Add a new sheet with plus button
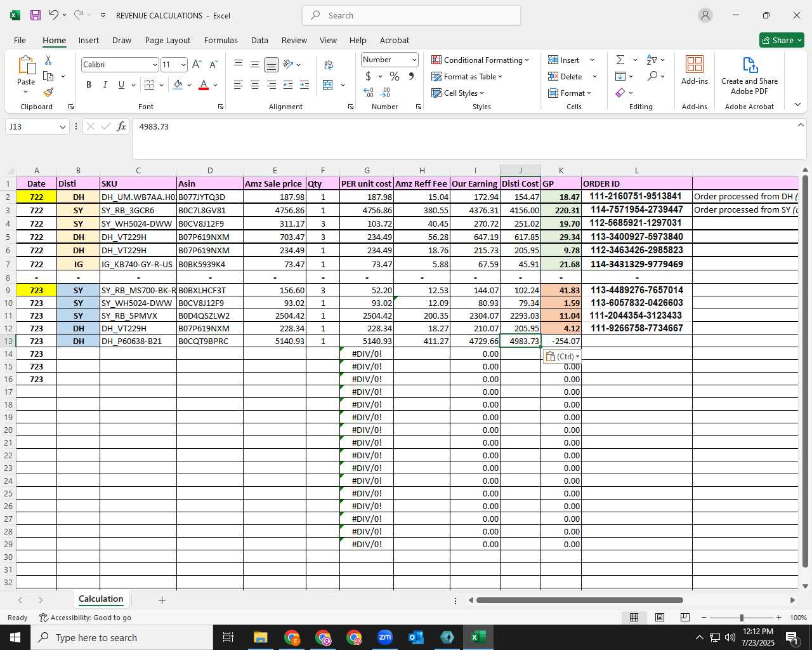The height and width of the screenshot is (650, 812). pyautogui.click(x=162, y=600)
